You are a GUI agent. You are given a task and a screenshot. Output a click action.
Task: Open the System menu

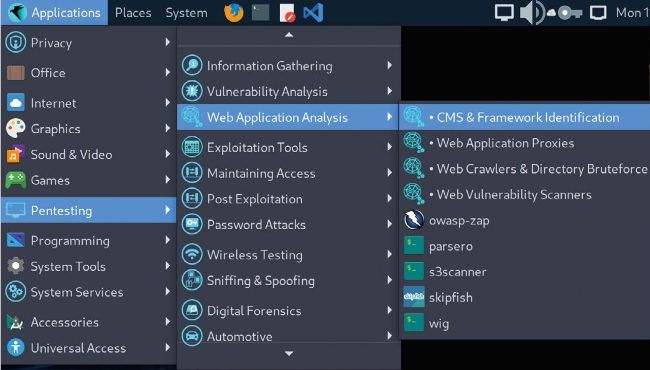coord(187,12)
